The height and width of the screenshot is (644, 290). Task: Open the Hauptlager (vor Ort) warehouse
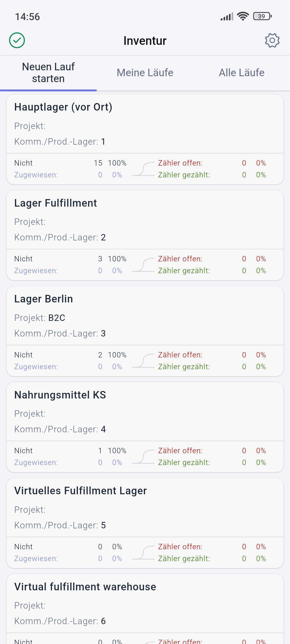coord(63,107)
